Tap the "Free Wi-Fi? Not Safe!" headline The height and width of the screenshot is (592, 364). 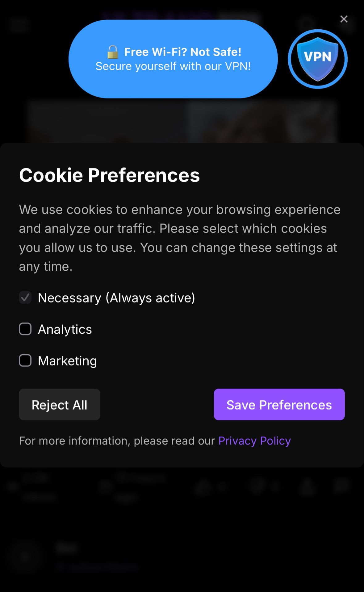coord(182,52)
